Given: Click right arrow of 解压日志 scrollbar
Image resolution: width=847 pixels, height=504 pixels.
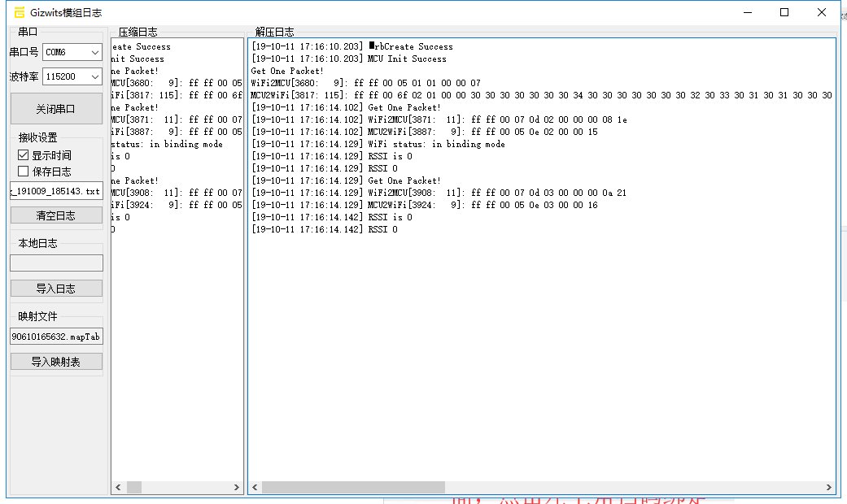Looking at the screenshot, I should coord(828,487).
